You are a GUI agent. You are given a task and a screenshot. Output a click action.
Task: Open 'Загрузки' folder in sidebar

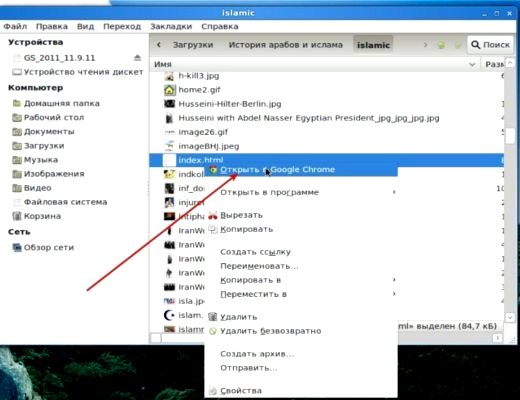pyautogui.click(x=44, y=146)
